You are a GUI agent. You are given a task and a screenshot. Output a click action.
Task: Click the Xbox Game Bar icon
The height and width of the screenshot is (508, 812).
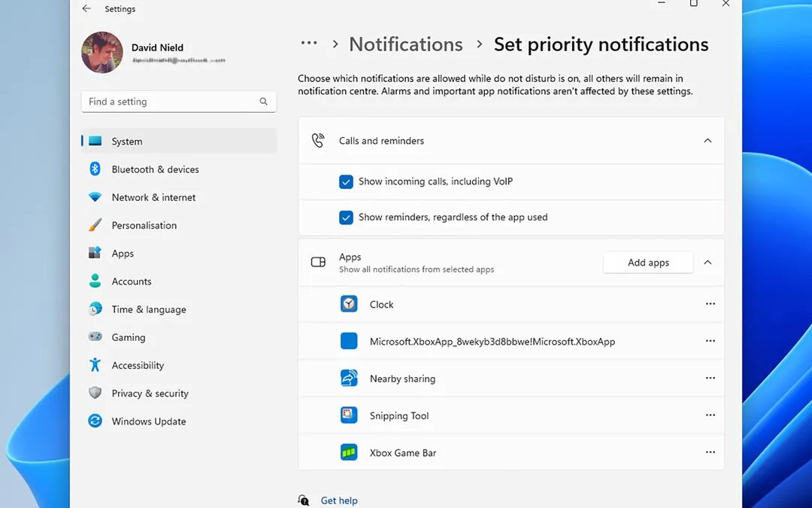[x=349, y=452]
